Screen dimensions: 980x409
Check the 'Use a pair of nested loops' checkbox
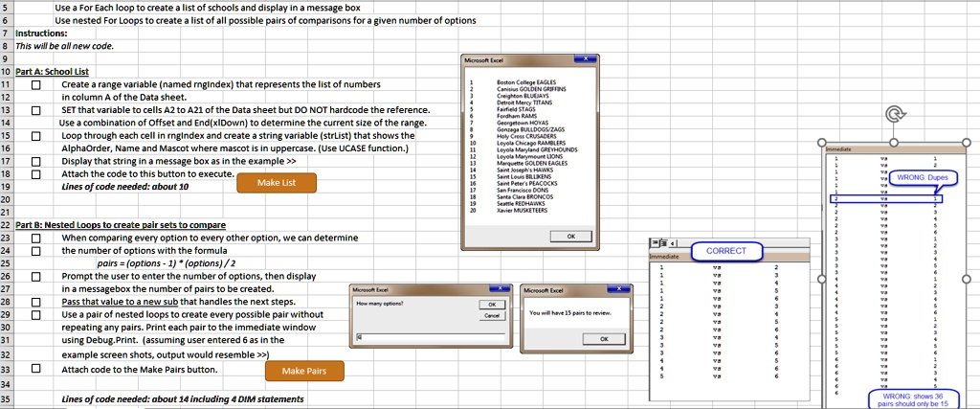pos(35,314)
